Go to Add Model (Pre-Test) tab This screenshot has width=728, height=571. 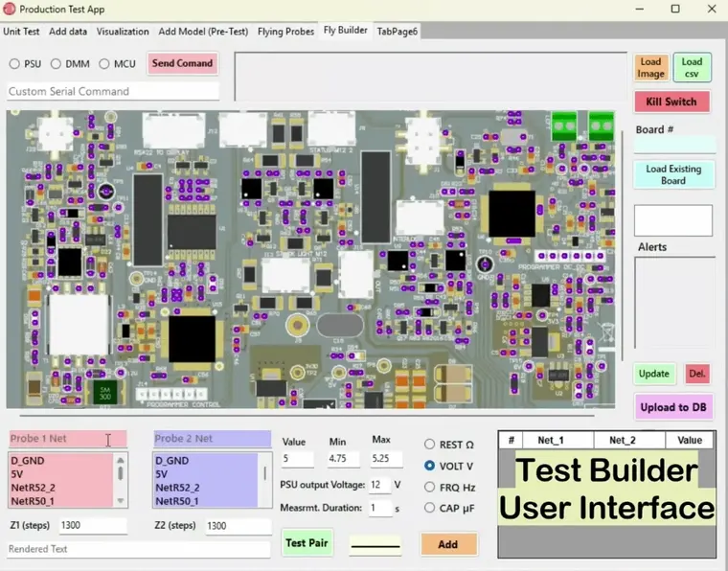203,32
